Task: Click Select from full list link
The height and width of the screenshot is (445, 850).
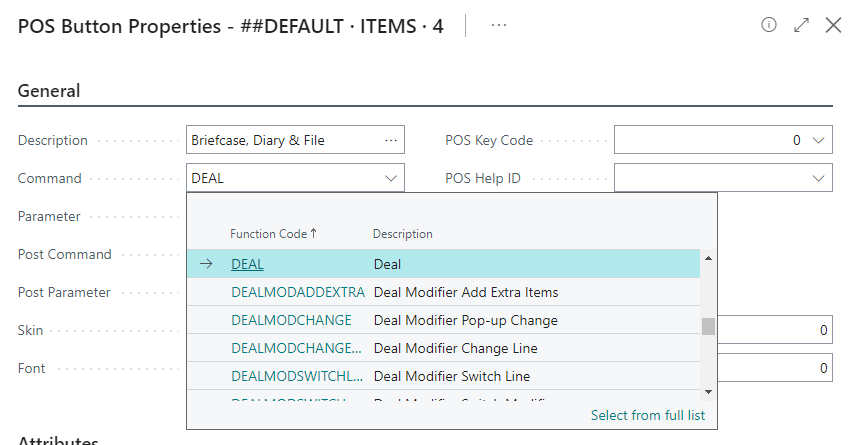Action: (x=653, y=415)
